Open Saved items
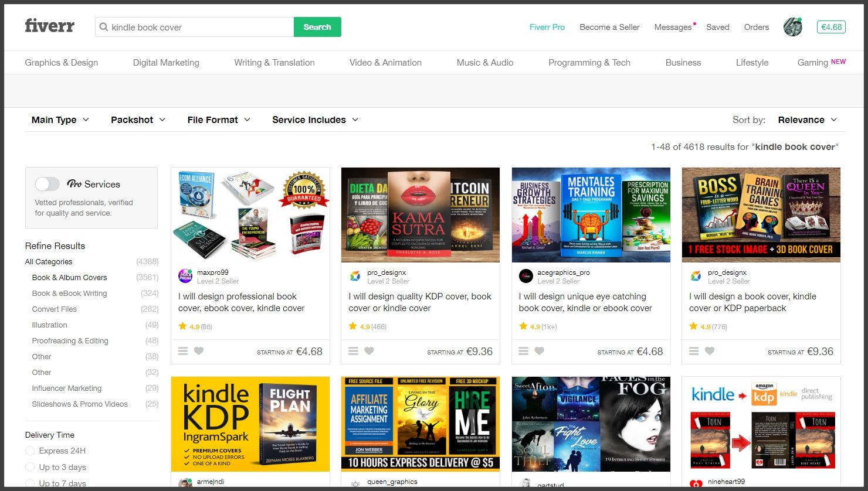The width and height of the screenshot is (868, 491). (718, 27)
